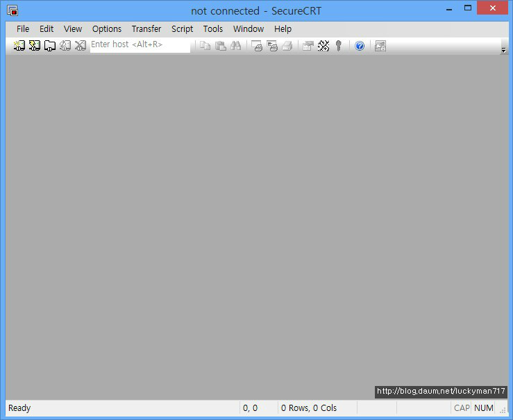
Task: Click the Find binoculars icon
Action: [235, 46]
